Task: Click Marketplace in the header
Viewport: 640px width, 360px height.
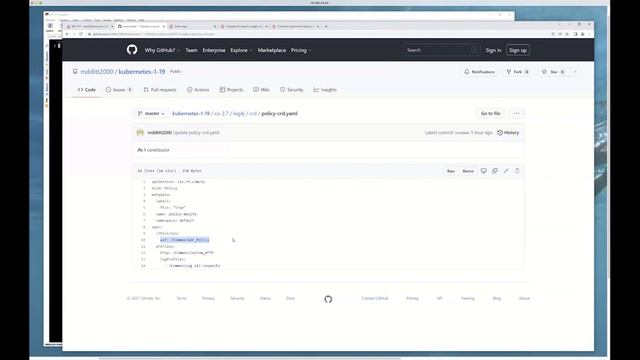Action: [272, 50]
